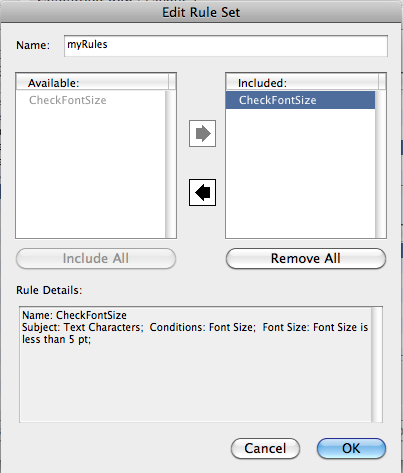This screenshot has width=403, height=473.
Task: Click the right arrow include-rule button
Action: pyautogui.click(x=202, y=134)
